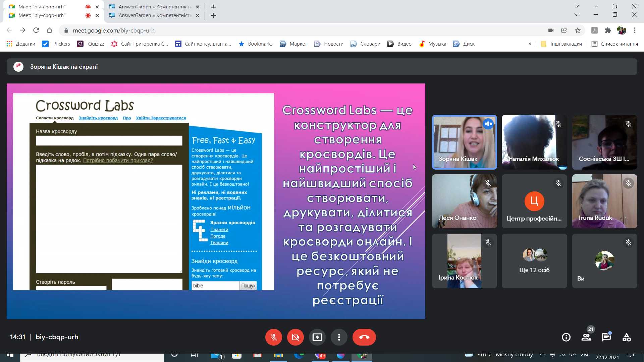Select Зоряна Кішак video tile

tap(464, 142)
